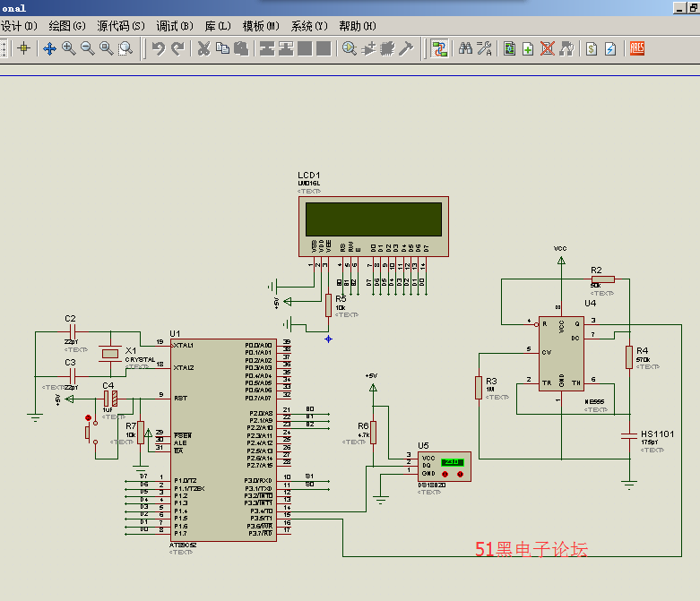Screen dimensions: 700x601
Task: Select the DS18B20 sensor body U5
Action: click(445, 467)
